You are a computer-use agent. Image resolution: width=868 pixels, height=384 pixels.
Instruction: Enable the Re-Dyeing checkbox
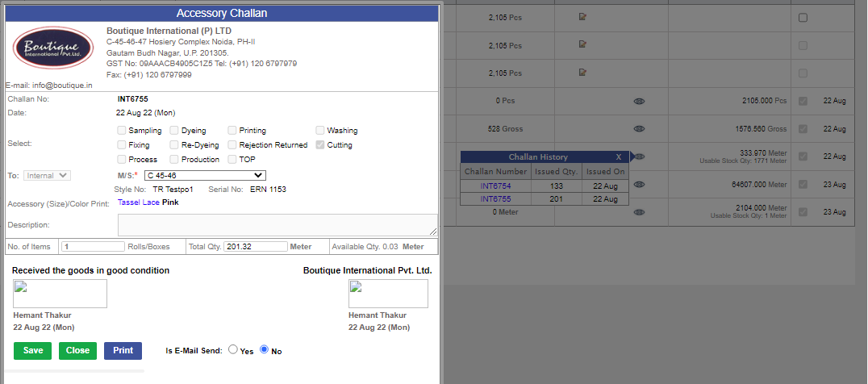point(173,145)
